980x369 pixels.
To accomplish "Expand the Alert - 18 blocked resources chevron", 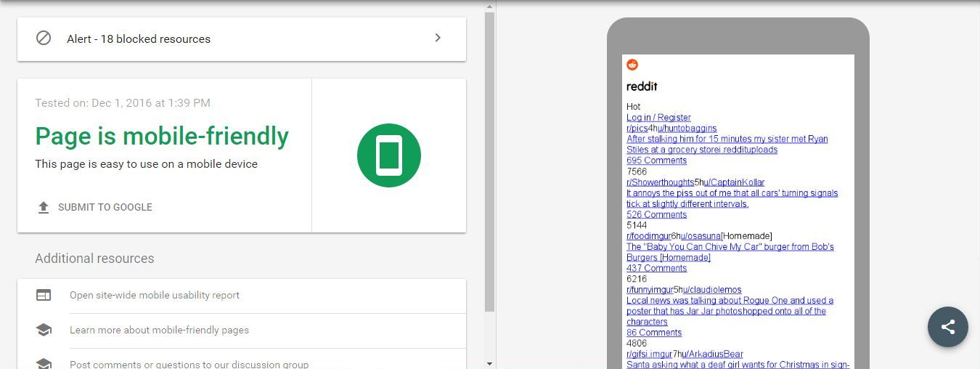I will [x=438, y=38].
